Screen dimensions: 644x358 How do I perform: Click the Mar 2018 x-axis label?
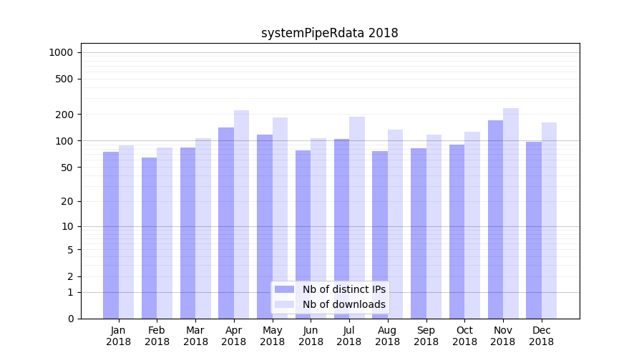(195, 336)
